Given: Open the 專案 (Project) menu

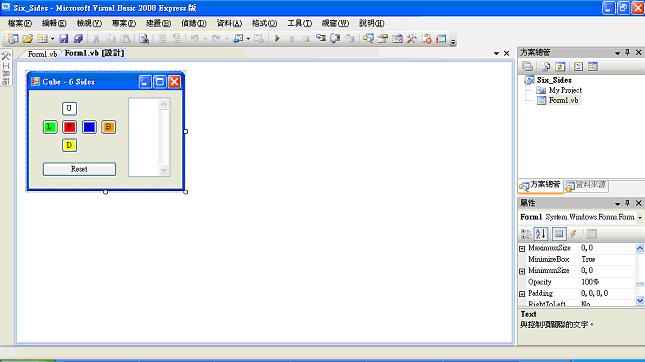Looking at the screenshot, I should click(x=124, y=23).
